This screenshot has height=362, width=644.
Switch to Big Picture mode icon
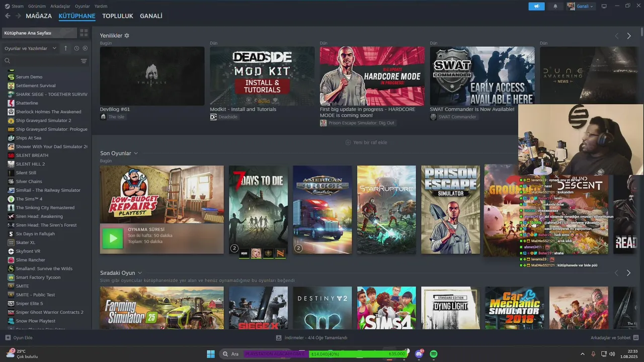pos(604,6)
